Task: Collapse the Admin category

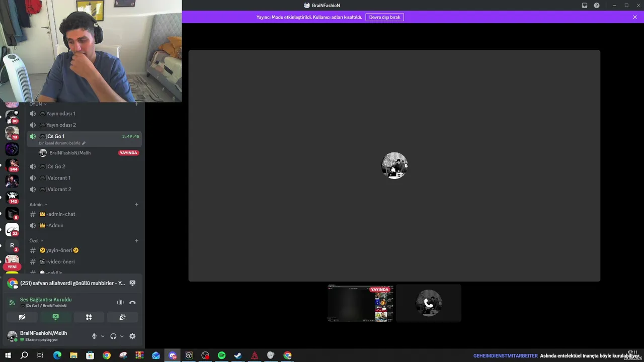Action: tap(38, 205)
